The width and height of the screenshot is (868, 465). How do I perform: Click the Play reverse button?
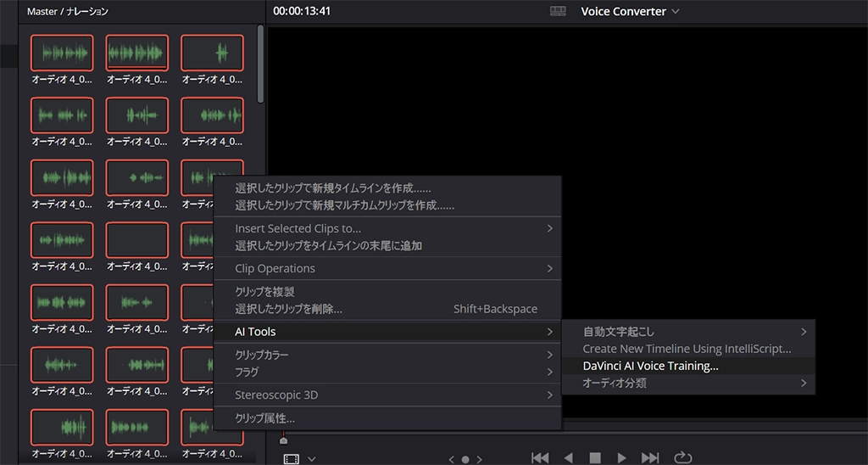[x=568, y=458]
